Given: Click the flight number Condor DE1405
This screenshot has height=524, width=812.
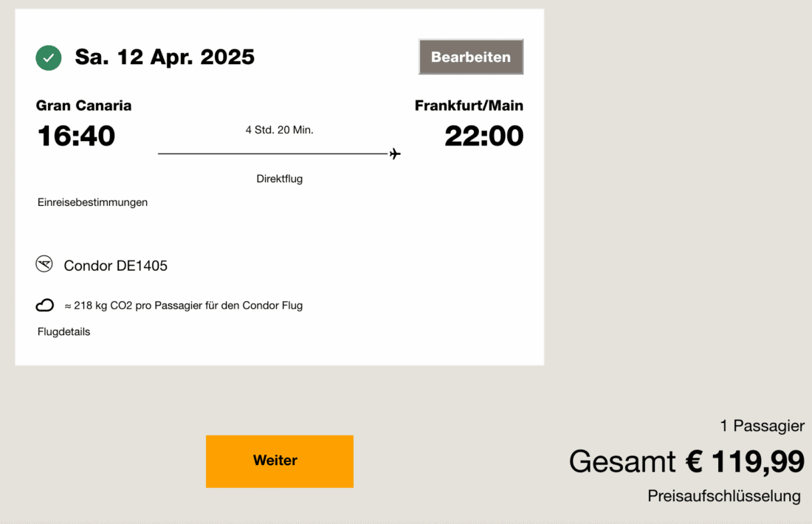Looking at the screenshot, I should 115,266.
